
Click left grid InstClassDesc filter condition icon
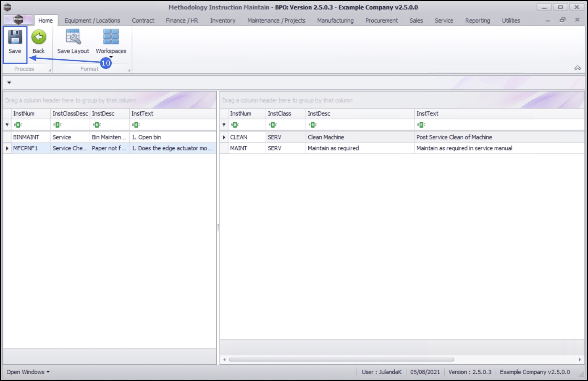58,125
